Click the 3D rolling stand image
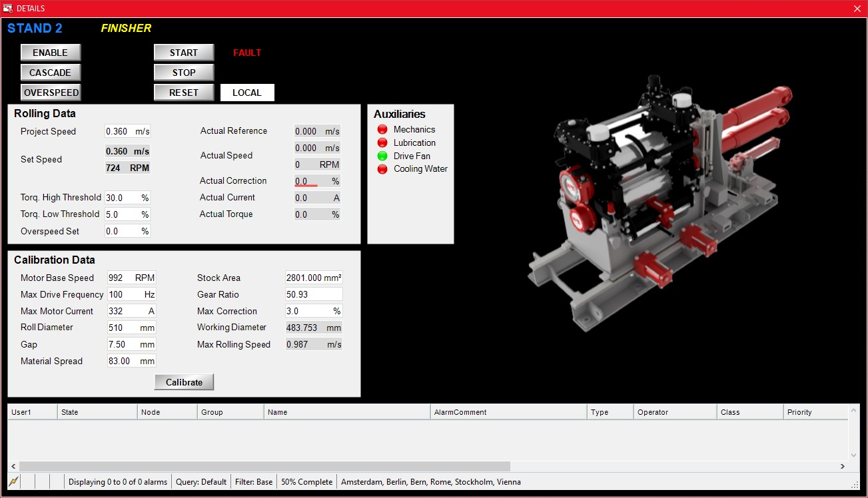The width and height of the screenshot is (868, 498). tap(661, 203)
